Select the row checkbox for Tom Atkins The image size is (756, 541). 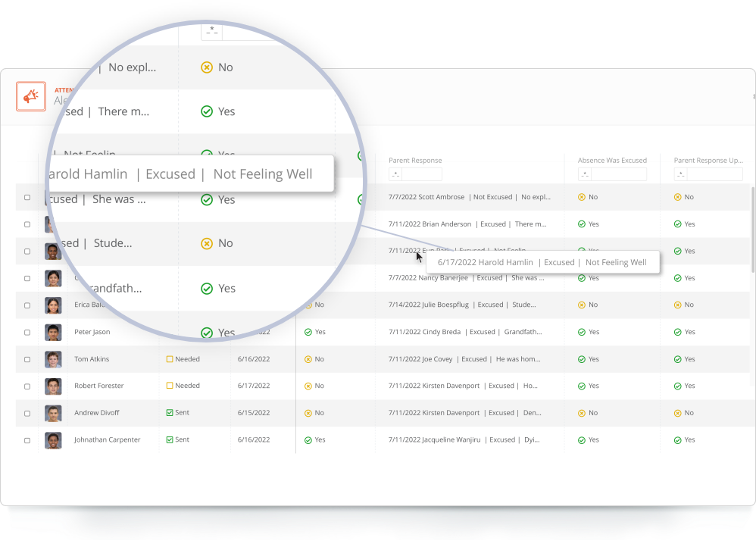pos(27,358)
